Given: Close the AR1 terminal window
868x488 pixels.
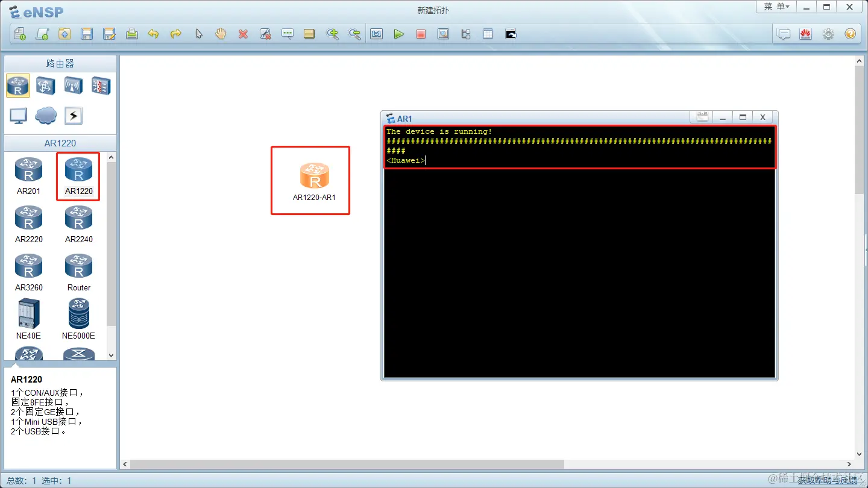Looking at the screenshot, I should tap(763, 117).
